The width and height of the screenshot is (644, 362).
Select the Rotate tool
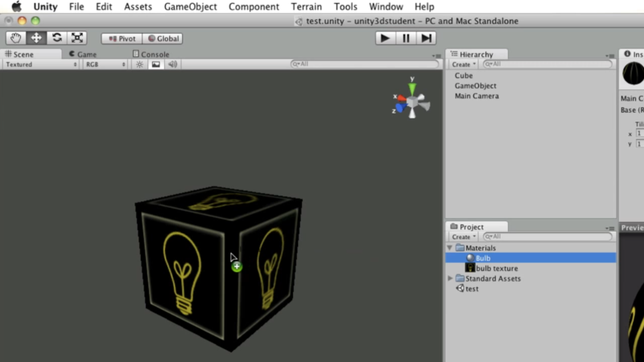pos(56,38)
